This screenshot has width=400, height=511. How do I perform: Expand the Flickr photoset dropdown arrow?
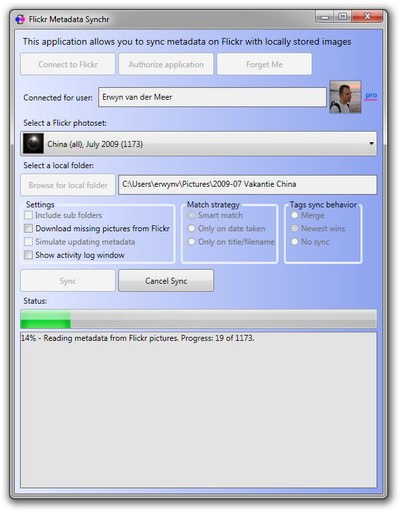point(371,144)
